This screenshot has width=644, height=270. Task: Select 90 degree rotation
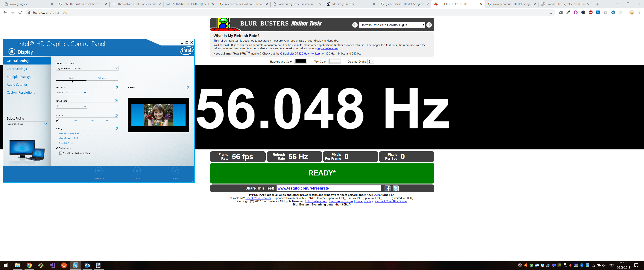75,121
